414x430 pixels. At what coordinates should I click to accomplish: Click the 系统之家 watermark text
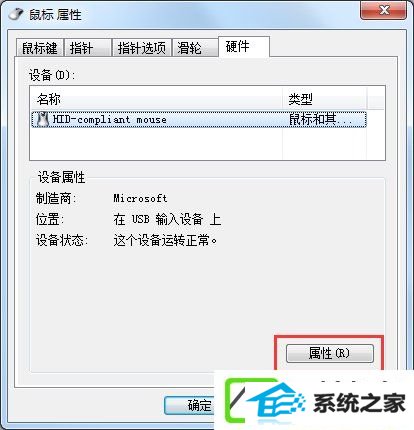pyautogui.click(x=359, y=403)
